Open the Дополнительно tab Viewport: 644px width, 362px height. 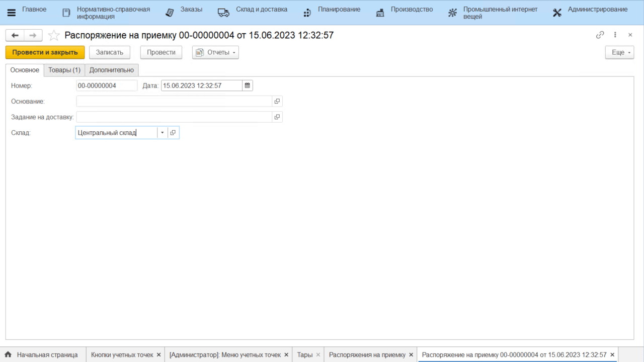pyautogui.click(x=112, y=70)
